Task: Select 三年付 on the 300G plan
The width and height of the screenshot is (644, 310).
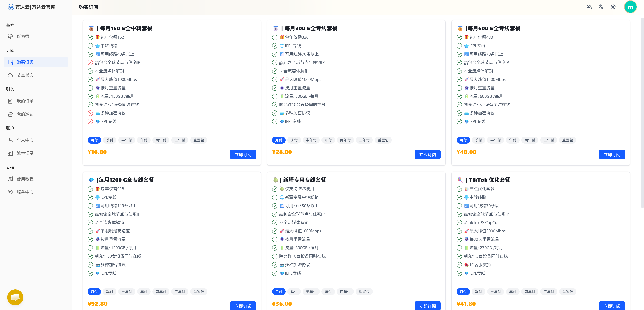Action: 364,140
